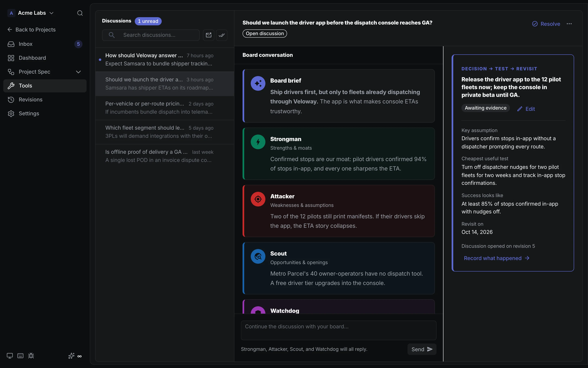This screenshot has height=368, width=588.
Task: Open the 'How should Veloway answer' discussion
Action: pyautogui.click(x=165, y=60)
